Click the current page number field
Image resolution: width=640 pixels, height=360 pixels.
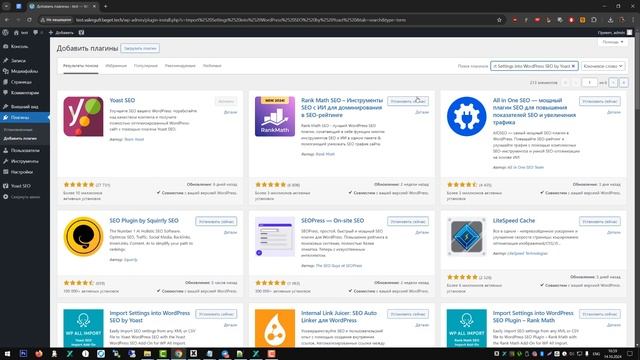tap(589, 82)
